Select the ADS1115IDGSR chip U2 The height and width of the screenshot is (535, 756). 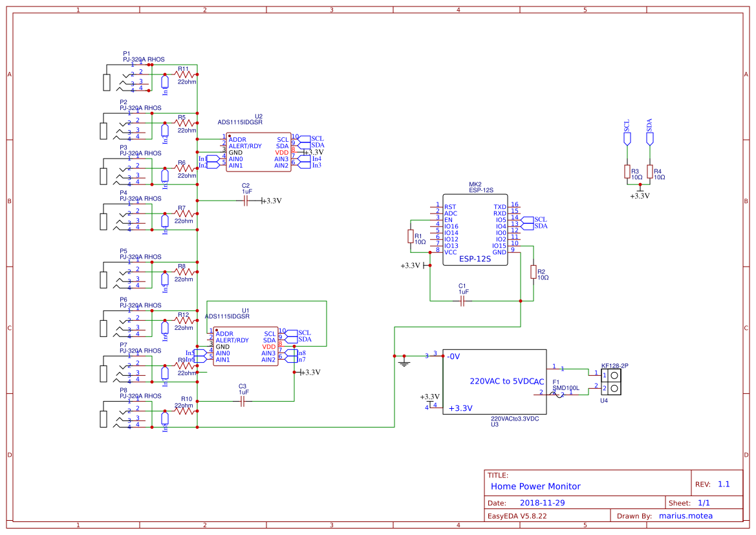pyautogui.click(x=257, y=150)
